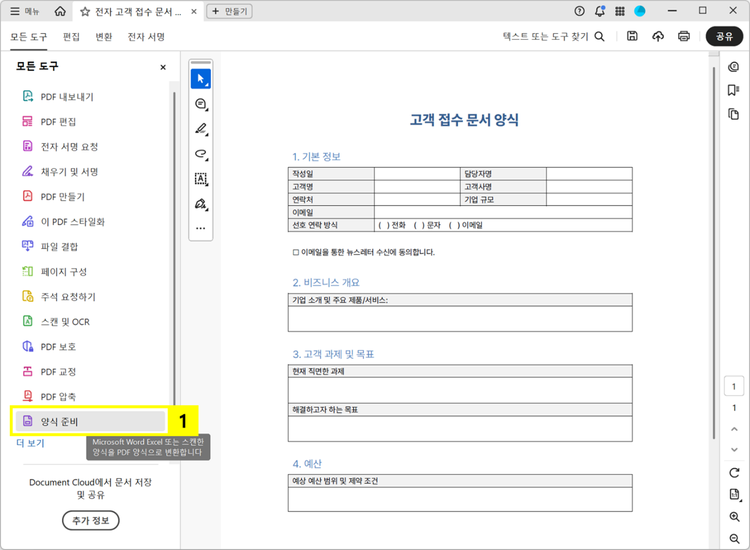Mark the ( ) 문자 option
Screen dimensions: 750x550
click(427, 225)
